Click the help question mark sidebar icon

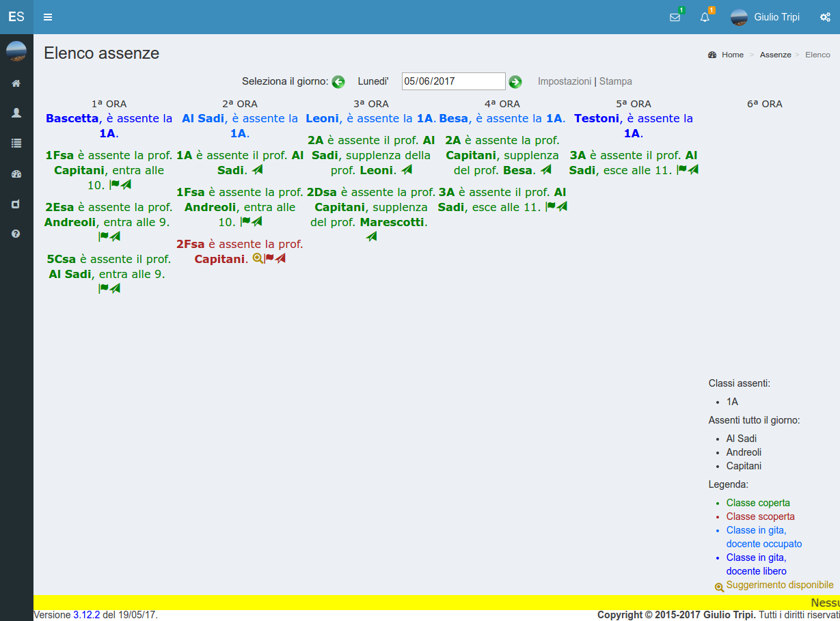pos(16,234)
